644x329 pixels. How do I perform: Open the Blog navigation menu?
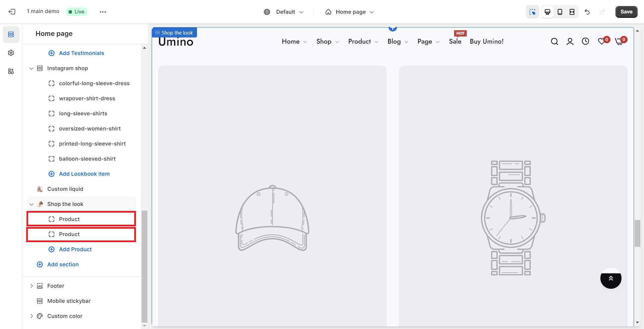[x=397, y=42]
